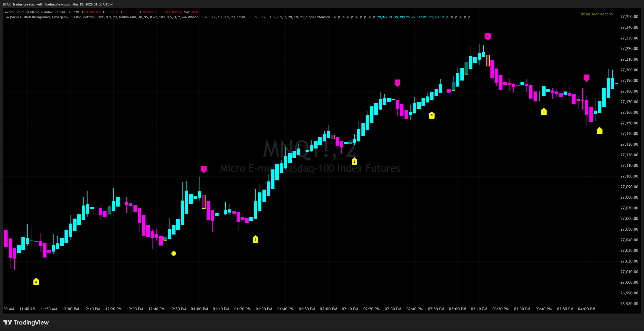This screenshot has height=331, width=644.
Task: Click the 27,150.00 price axis label
Action: coord(629,123)
